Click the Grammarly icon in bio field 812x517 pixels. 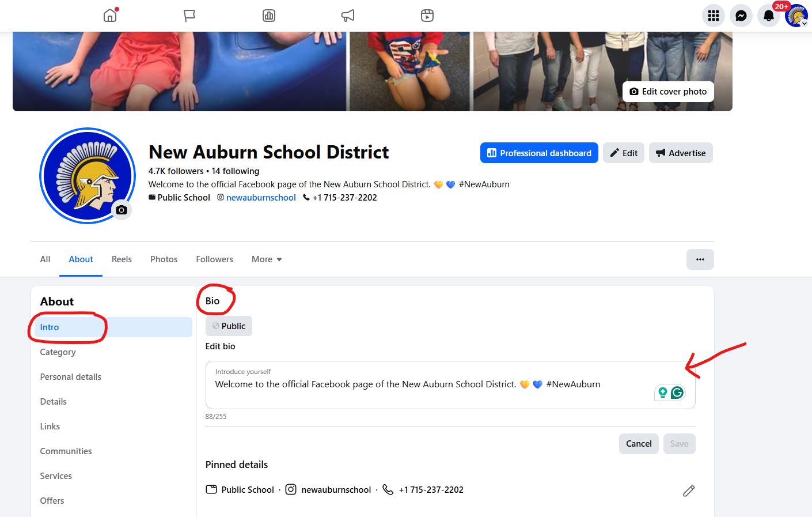(677, 393)
